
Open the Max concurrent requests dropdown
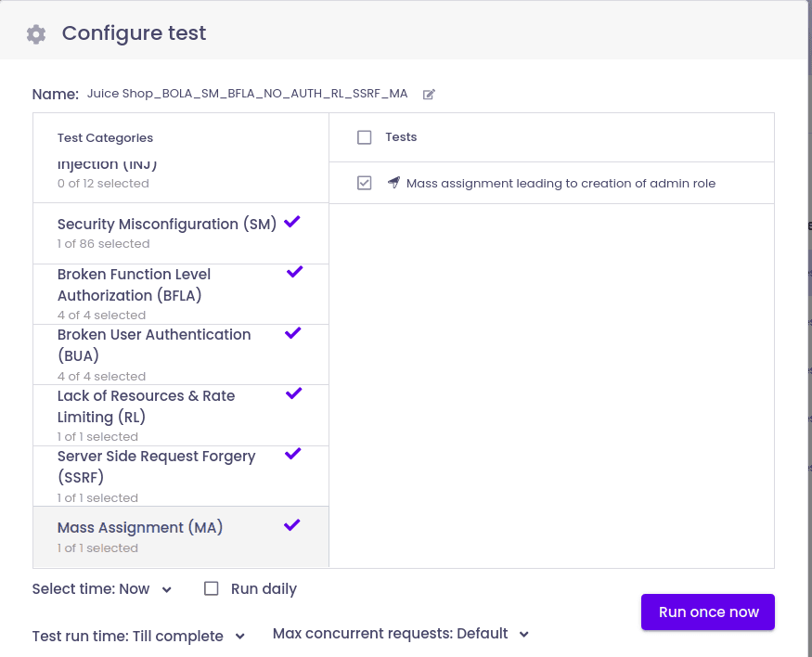click(x=401, y=634)
